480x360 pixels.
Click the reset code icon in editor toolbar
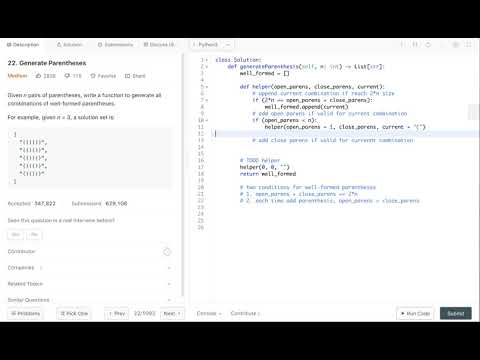pos(428,45)
